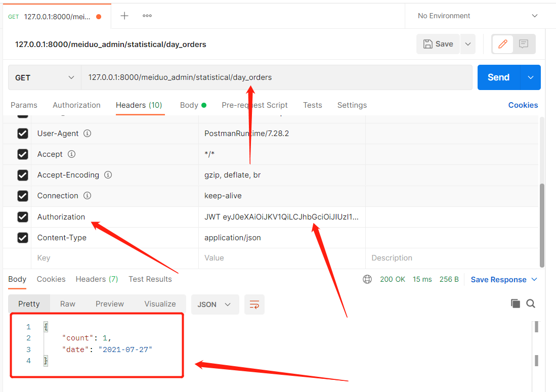Open the JSON format dropdown
This screenshot has width=556, height=392.
[215, 304]
